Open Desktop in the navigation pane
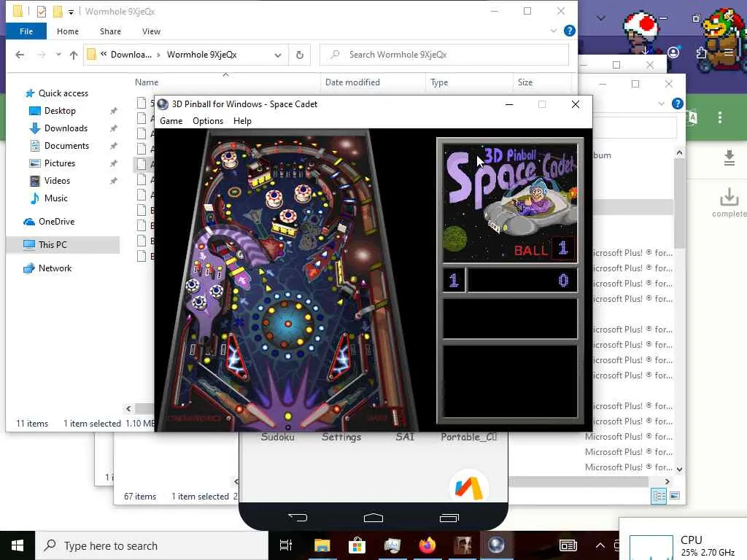 tap(60, 111)
